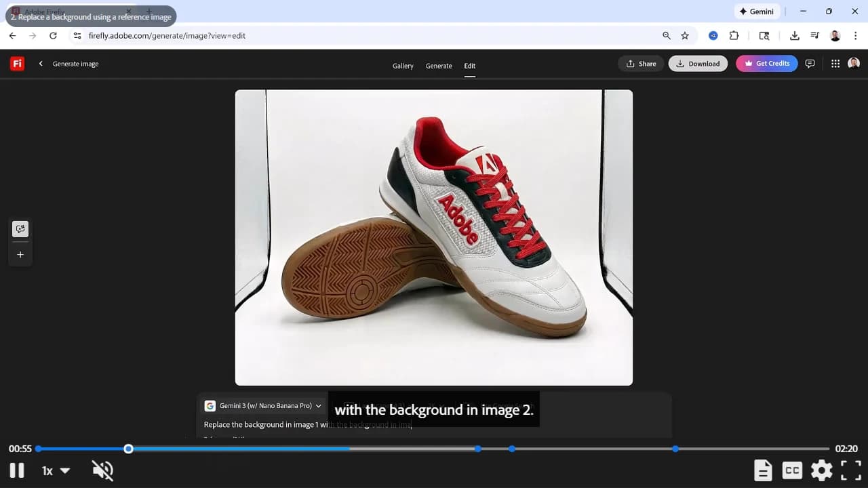Open the video player settings gear
The width and height of the screenshot is (868, 488).
pyautogui.click(x=821, y=470)
